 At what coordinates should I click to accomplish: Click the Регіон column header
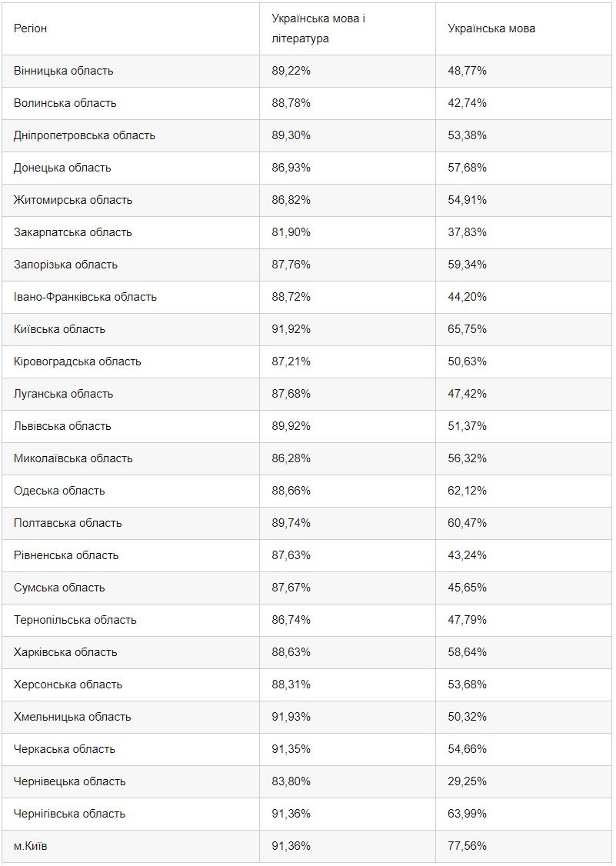pyautogui.click(x=31, y=28)
